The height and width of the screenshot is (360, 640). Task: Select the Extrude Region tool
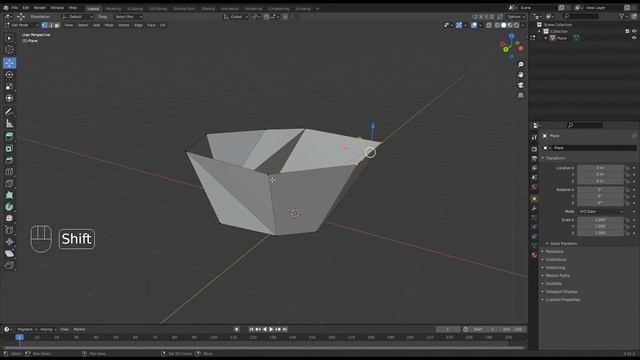click(x=9, y=137)
